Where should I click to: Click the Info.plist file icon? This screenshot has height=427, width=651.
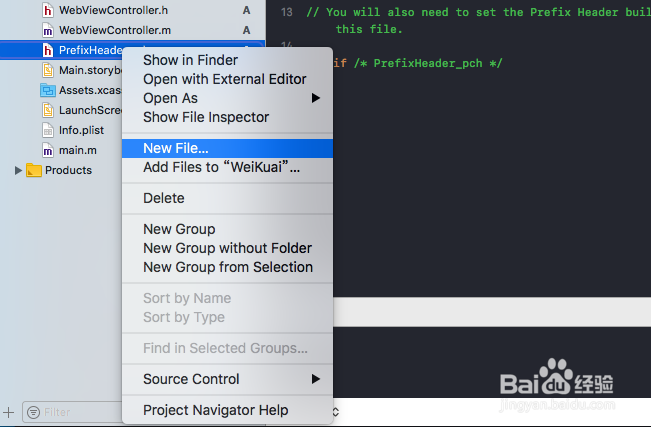tap(48, 130)
